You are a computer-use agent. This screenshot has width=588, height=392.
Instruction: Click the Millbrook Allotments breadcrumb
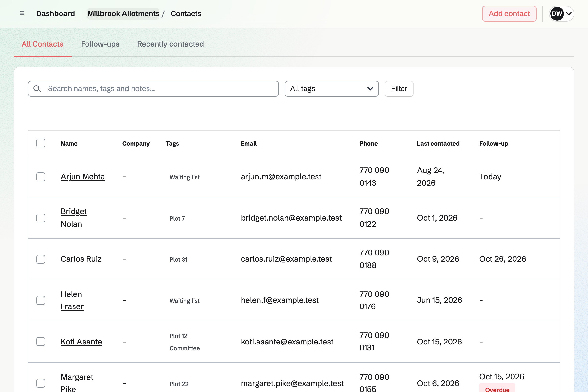coord(123,13)
